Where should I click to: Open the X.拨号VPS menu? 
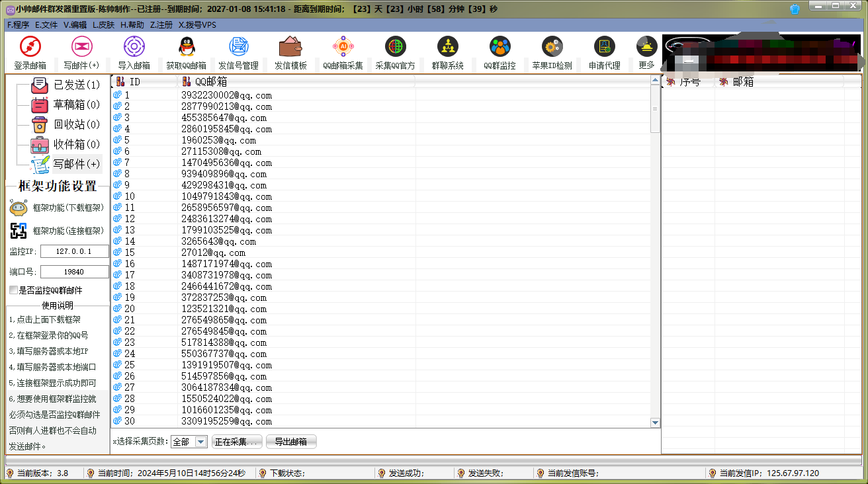[x=197, y=25]
